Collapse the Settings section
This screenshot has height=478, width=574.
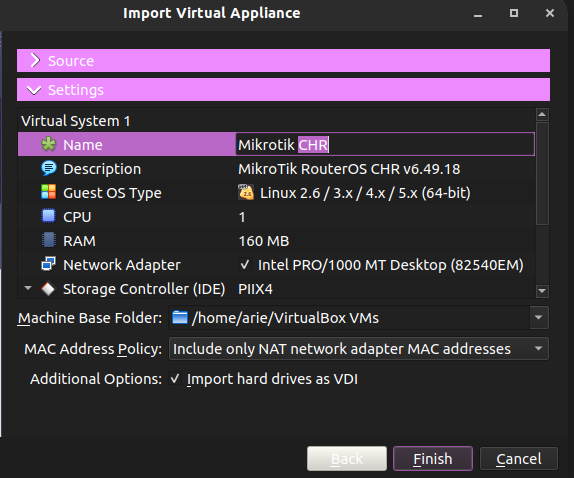click(x=283, y=90)
